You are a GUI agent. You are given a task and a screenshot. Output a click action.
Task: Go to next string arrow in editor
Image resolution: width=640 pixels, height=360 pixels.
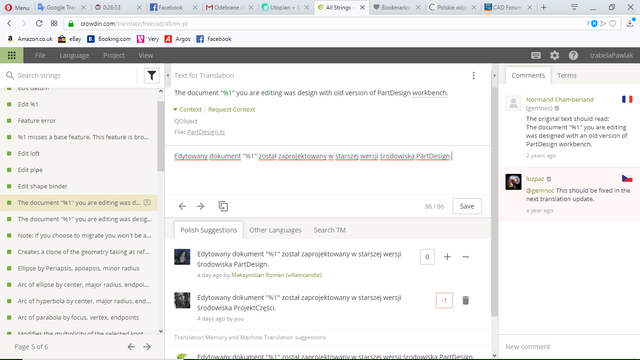pos(200,207)
